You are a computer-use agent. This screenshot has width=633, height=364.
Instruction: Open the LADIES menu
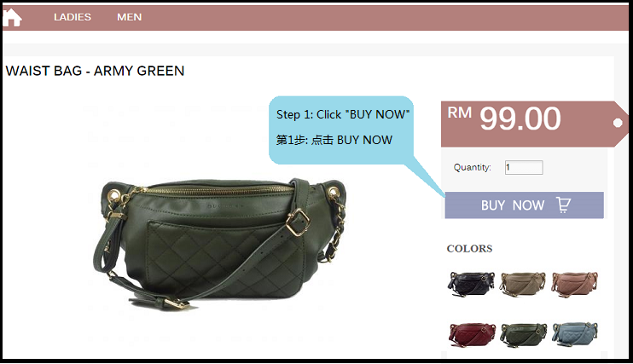[x=73, y=17]
